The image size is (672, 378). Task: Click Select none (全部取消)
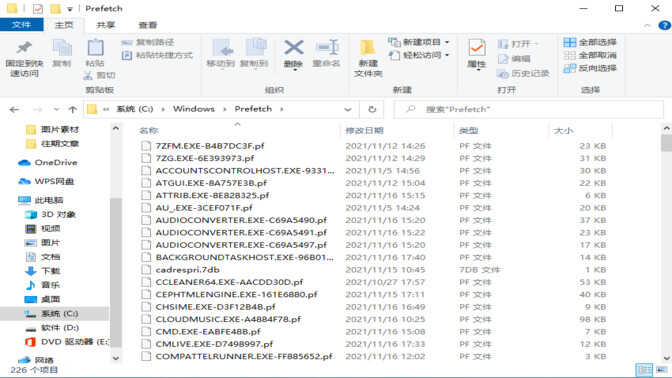pos(590,55)
